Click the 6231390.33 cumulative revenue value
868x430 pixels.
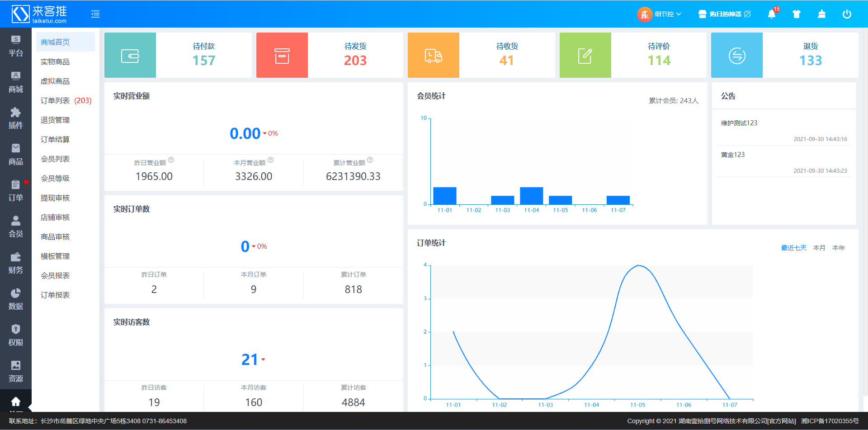pos(353,176)
